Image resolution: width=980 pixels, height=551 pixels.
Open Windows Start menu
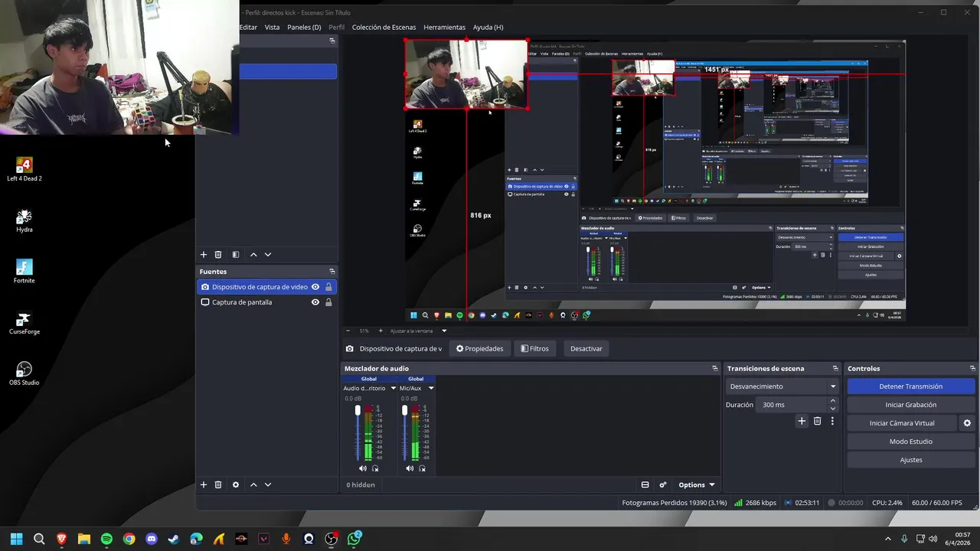coord(17,539)
